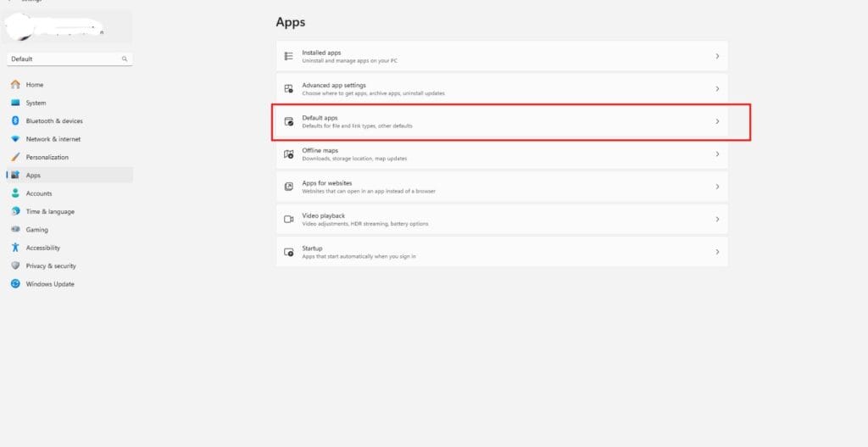868x447 pixels.
Task: Expand Installed apps with its chevron
Action: pos(717,56)
